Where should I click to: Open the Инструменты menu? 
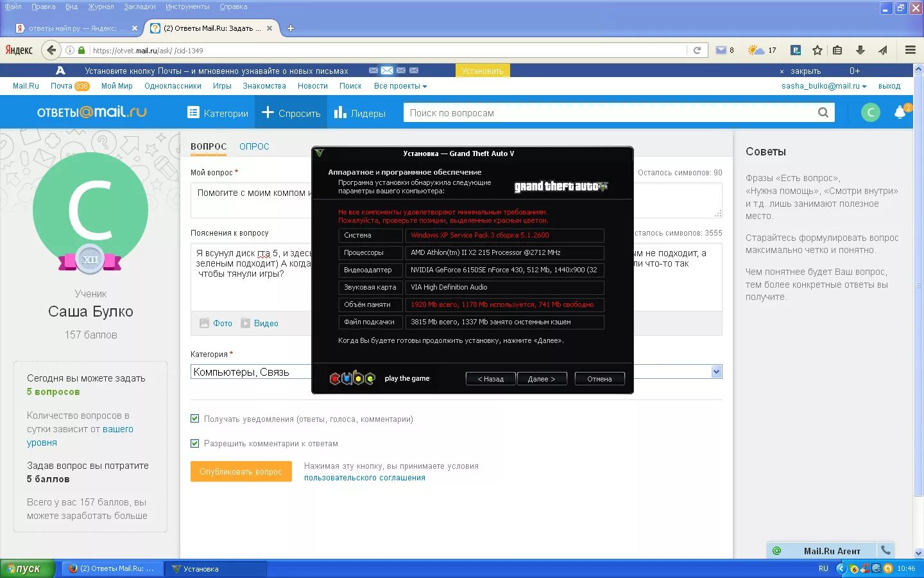pos(187,7)
